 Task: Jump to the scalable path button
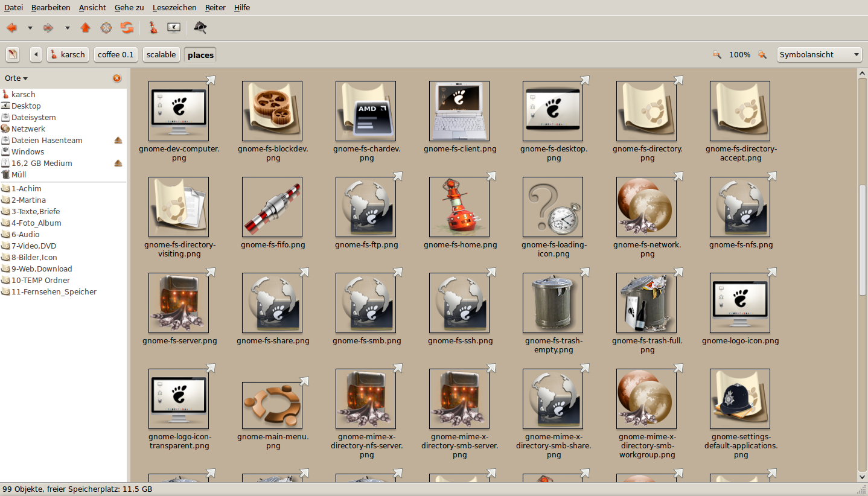[161, 54]
